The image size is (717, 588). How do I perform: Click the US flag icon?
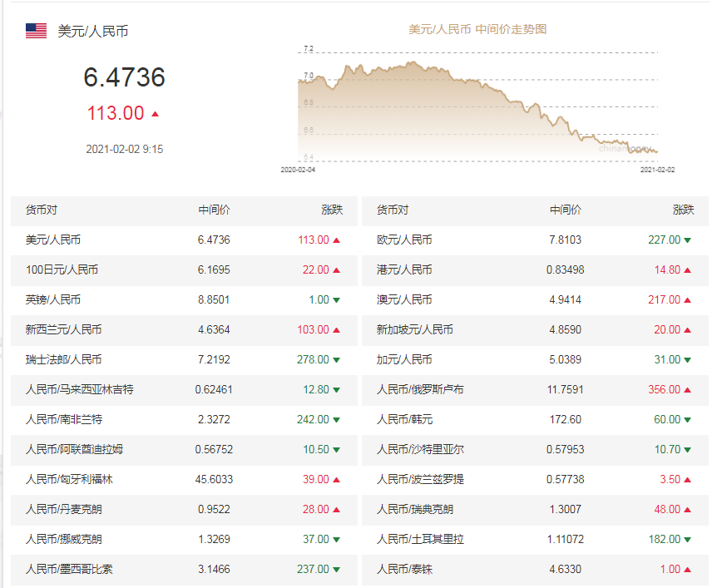(x=36, y=31)
